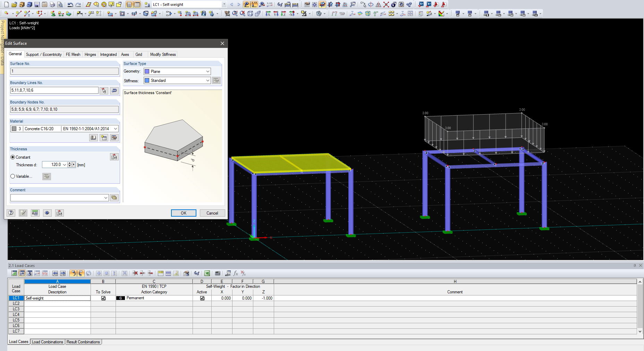Save the current model

(x=37, y=5)
